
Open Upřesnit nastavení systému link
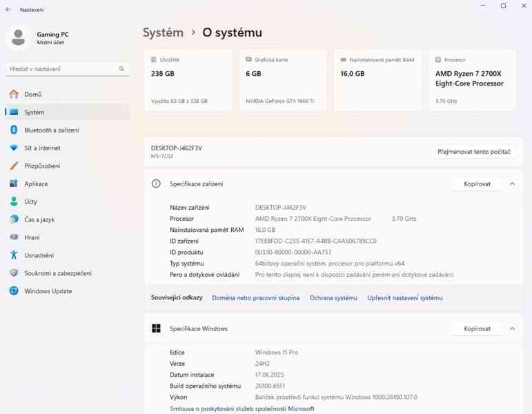[x=405, y=298]
